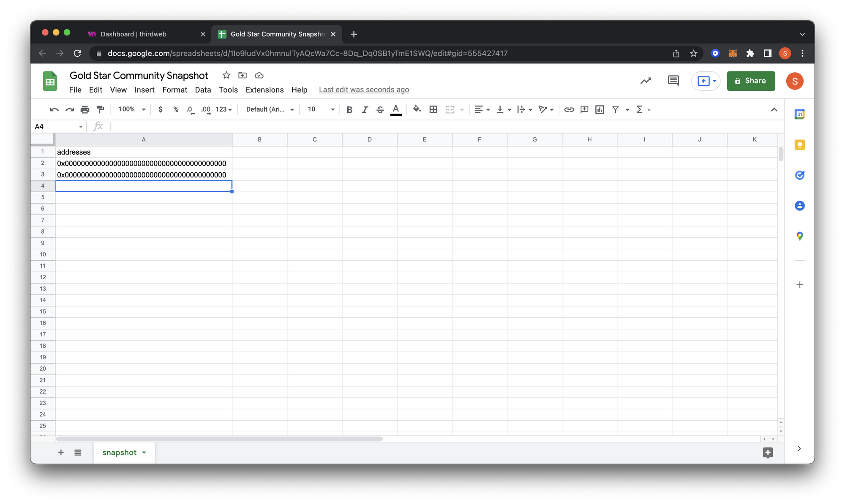This screenshot has height=504, width=845.
Task: Activate the paint format tool
Action: [101, 109]
